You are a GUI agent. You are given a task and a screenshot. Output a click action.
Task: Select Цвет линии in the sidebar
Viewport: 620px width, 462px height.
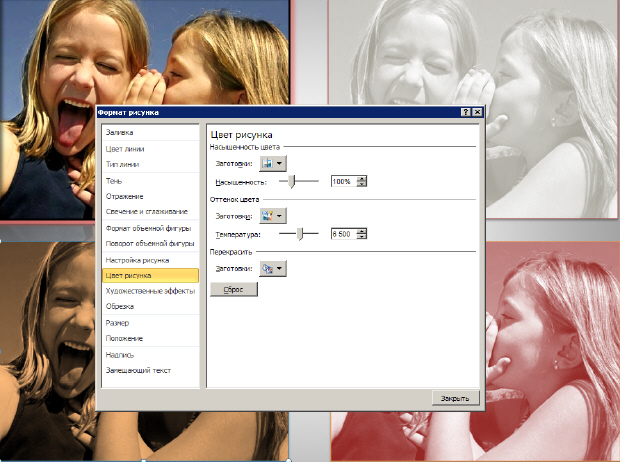(150, 149)
